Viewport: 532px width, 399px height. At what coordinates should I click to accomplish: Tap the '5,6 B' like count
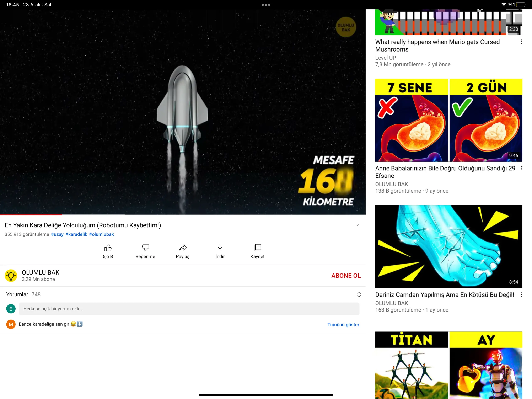click(108, 256)
